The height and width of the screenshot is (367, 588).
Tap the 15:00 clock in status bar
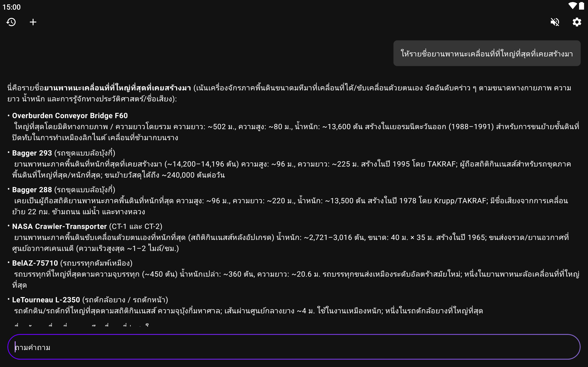click(x=12, y=7)
